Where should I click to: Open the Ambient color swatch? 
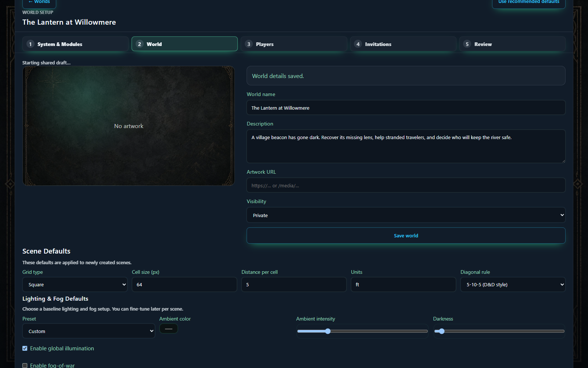[x=169, y=329]
